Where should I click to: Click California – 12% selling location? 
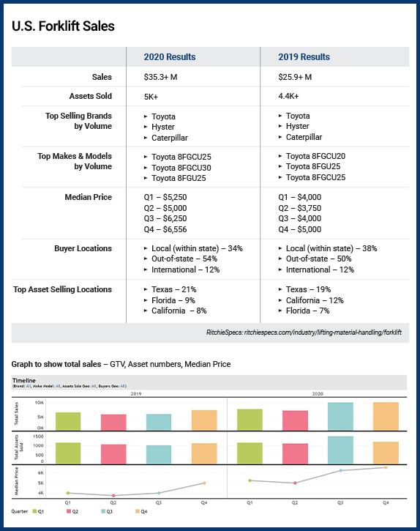tap(315, 300)
